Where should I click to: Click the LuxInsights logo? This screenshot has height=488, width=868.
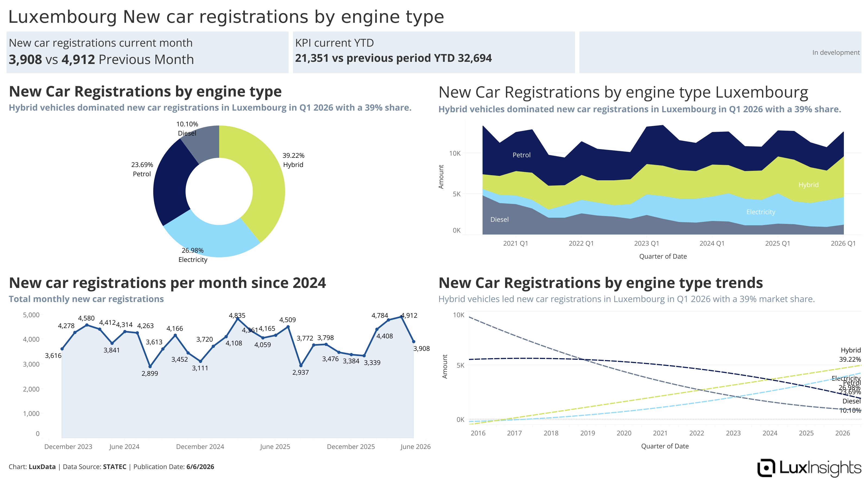[x=809, y=468]
